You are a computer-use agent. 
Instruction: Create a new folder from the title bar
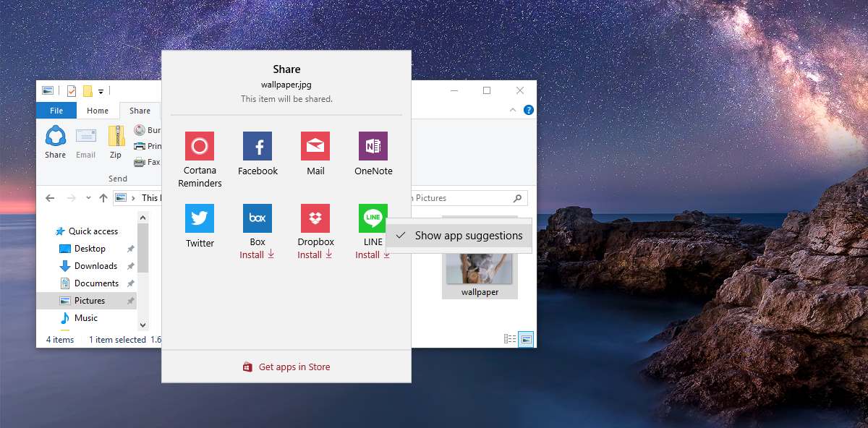(88, 90)
